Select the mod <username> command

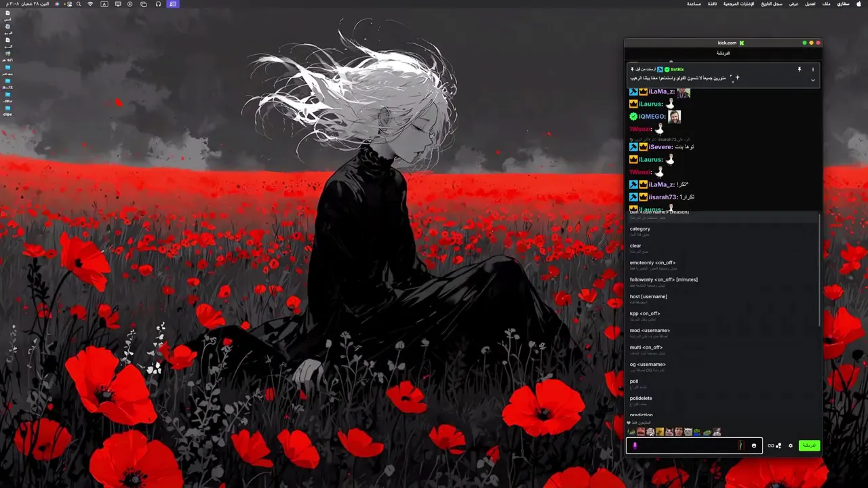click(x=722, y=333)
